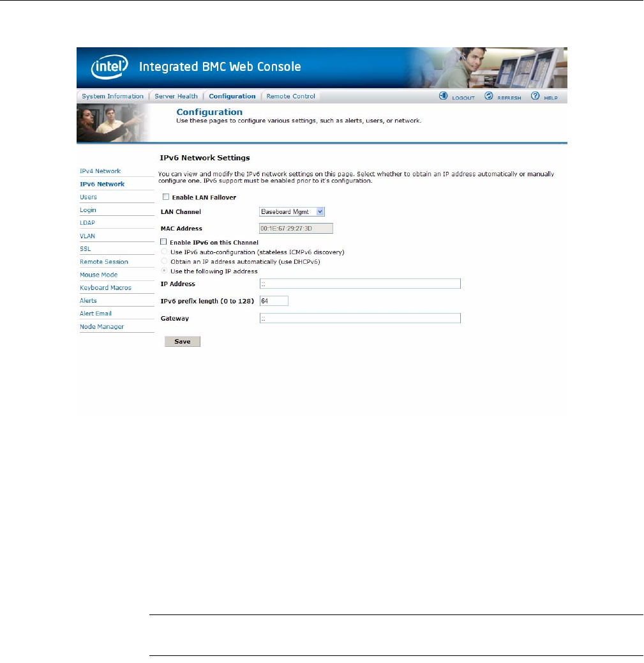This screenshot has height=663, width=644.
Task: Open the Mouse Mode sidebar link
Action: (99, 275)
